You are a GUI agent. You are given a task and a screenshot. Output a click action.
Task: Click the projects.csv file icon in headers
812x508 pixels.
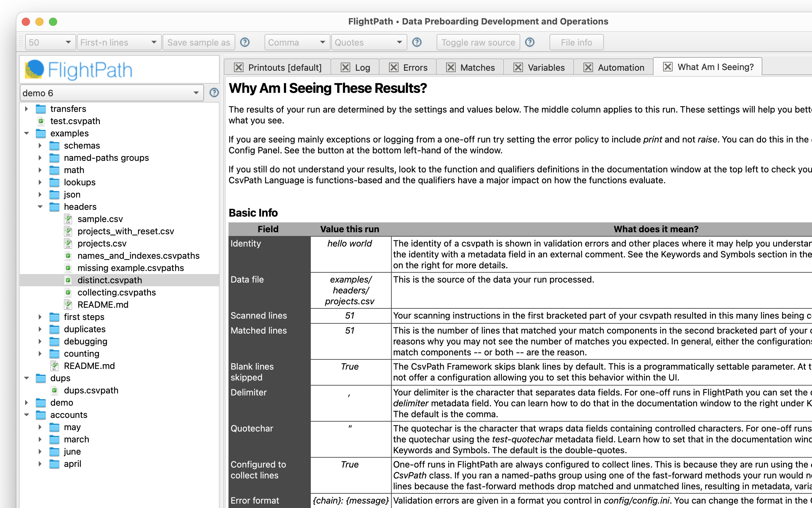tap(68, 243)
